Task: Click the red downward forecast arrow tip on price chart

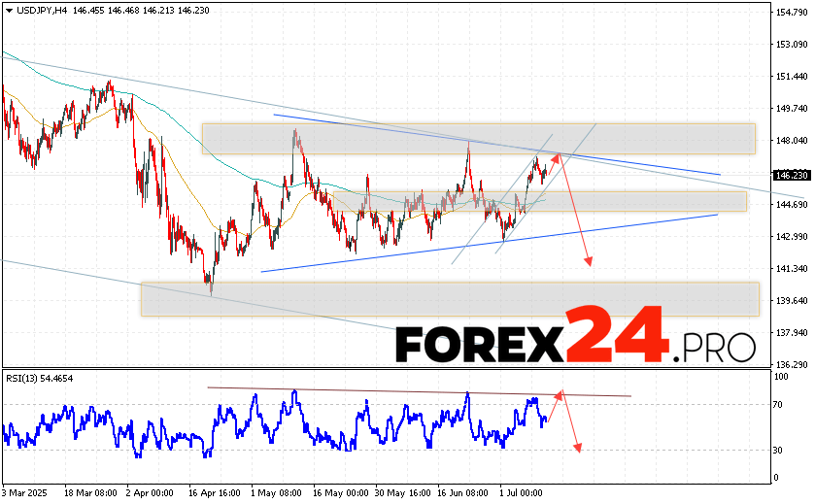Action: 588,263
